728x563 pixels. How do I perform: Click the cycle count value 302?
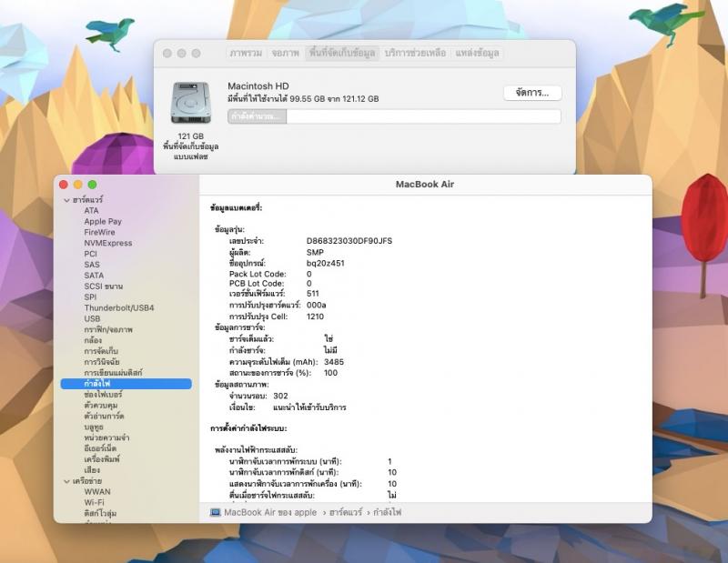click(280, 396)
